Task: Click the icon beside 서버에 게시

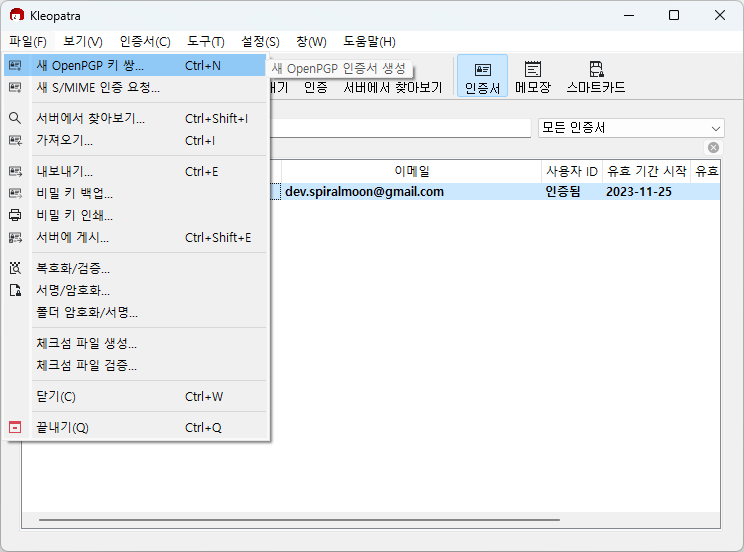Action: coord(15,237)
